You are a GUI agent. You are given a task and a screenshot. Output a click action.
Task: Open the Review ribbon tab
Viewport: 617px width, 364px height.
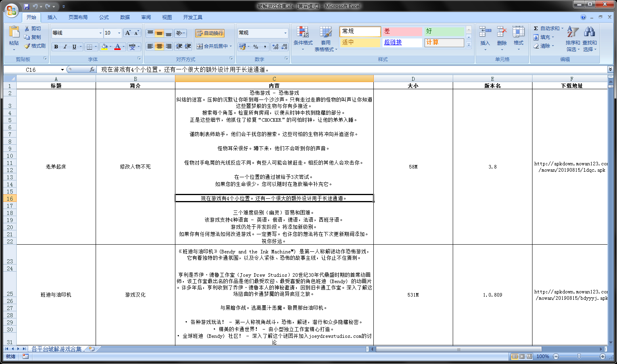(x=146, y=17)
